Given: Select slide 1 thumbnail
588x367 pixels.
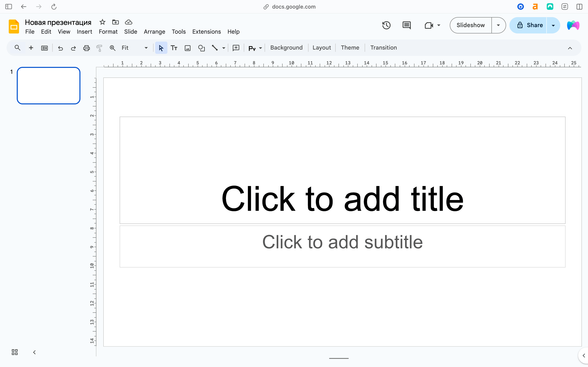Looking at the screenshot, I should pyautogui.click(x=49, y=86).
